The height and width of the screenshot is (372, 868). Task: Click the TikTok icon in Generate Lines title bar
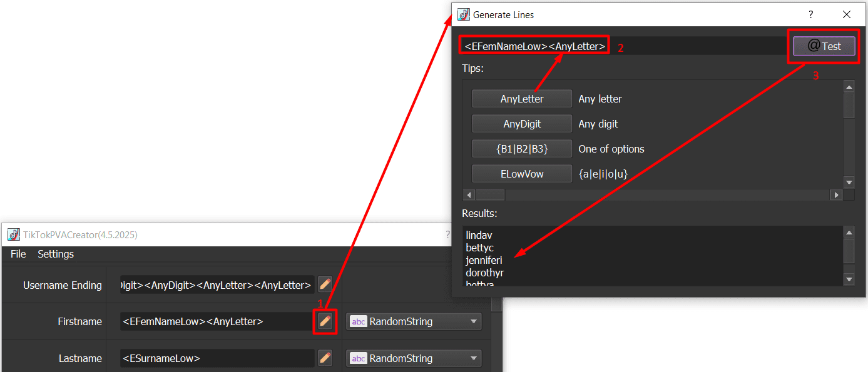pos(464,14)
